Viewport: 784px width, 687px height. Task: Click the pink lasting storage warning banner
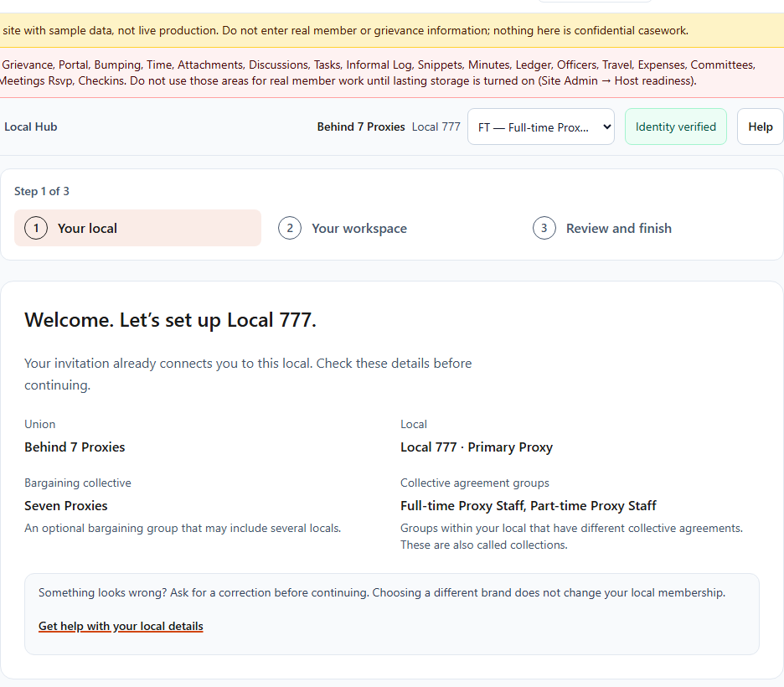[392, 73]
